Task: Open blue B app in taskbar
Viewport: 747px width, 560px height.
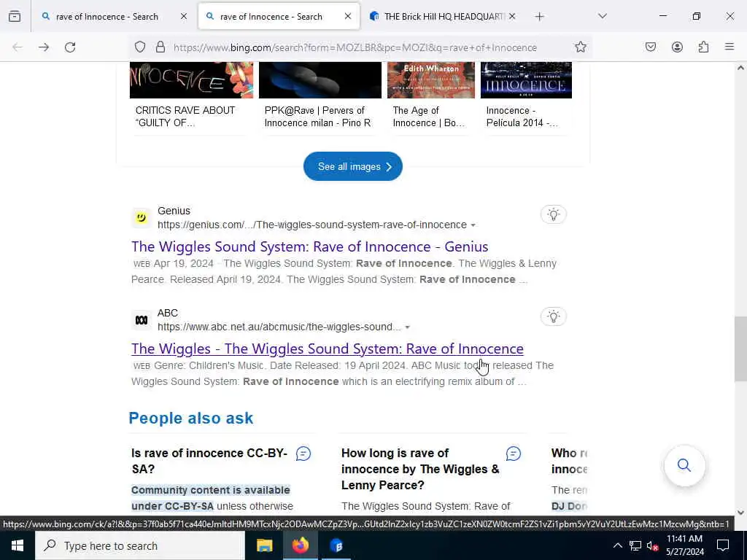Action: coord(336,545)
